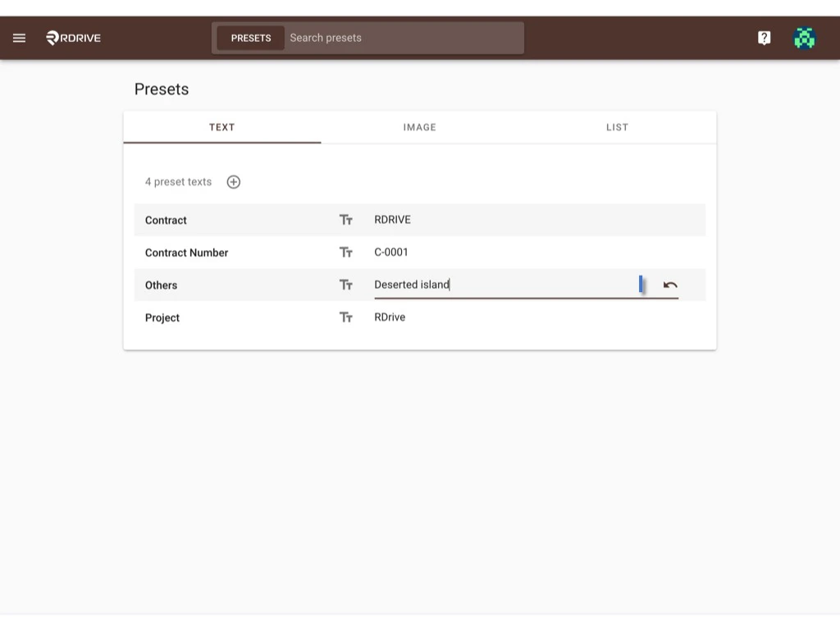This screenshot has width=840, height=630.
Task: Click the Presets page heading
Action: point(161,89)
